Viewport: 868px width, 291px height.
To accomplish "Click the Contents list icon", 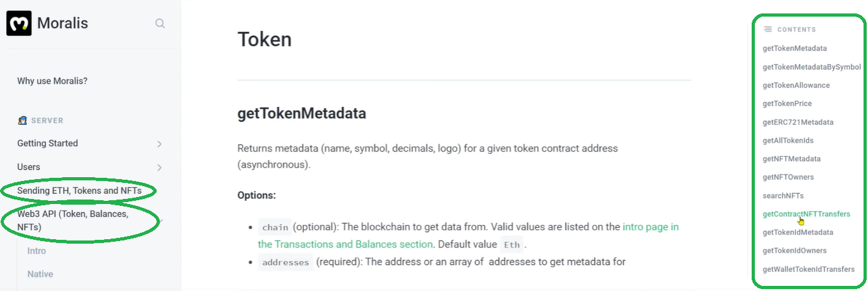I will [x=768, y=29].
